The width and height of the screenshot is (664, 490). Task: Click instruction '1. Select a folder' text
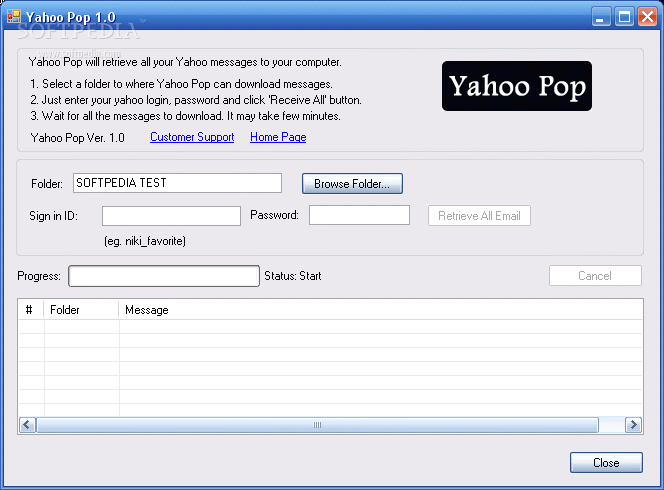[181, 84]
